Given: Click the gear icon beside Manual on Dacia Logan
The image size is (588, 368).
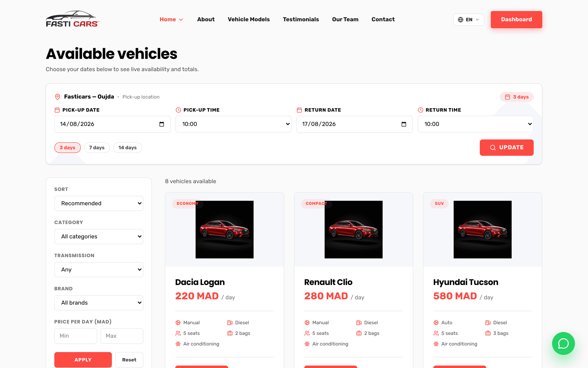Looking at the screenshot, I should [178, 322].
